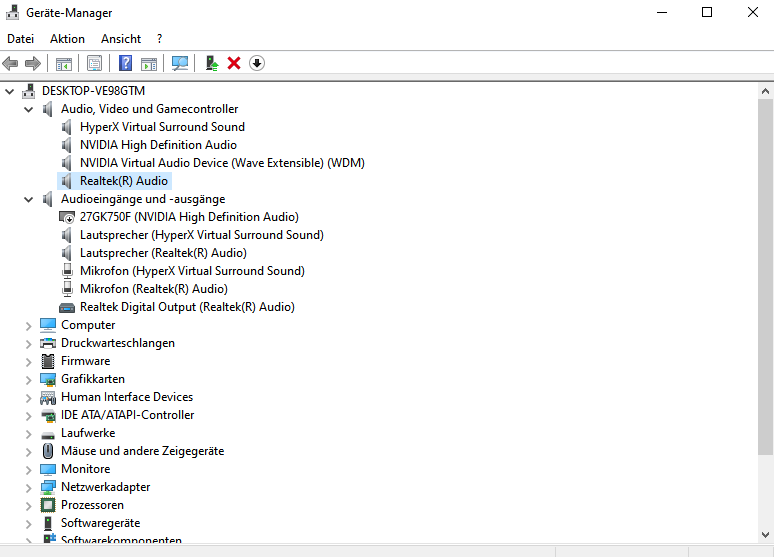The image size is (774, 557).
Task: Toggle the action pane toolbar icon
Action: point(149,63)
